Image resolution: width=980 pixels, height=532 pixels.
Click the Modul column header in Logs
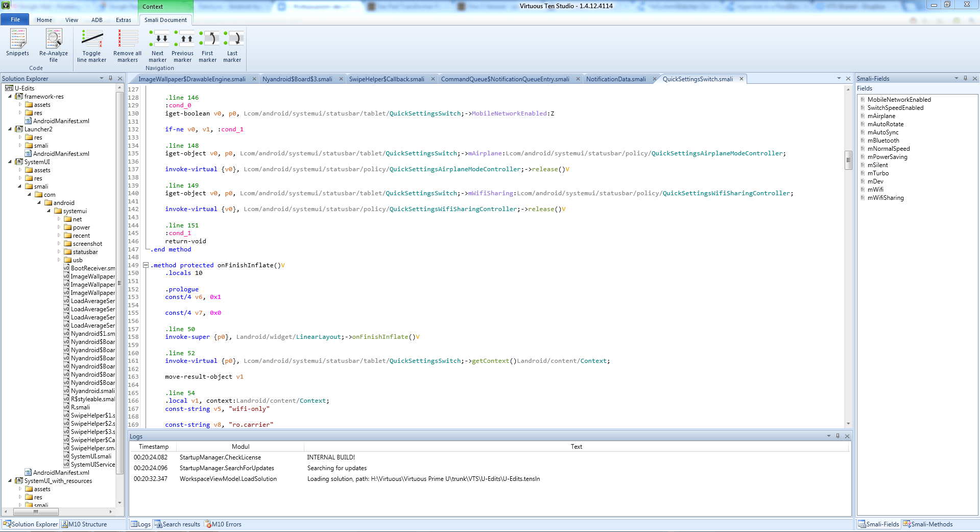[x=241, y=447]
